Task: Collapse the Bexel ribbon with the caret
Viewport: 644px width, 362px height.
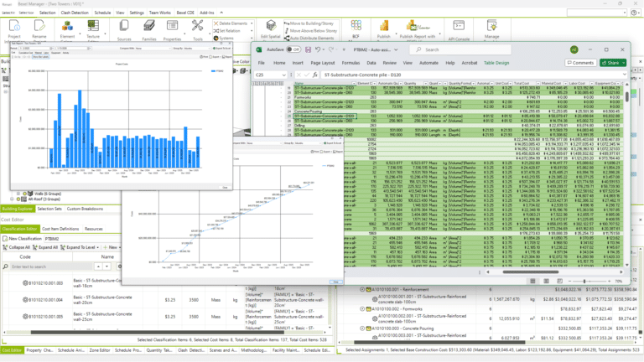Action: (221, 13)
